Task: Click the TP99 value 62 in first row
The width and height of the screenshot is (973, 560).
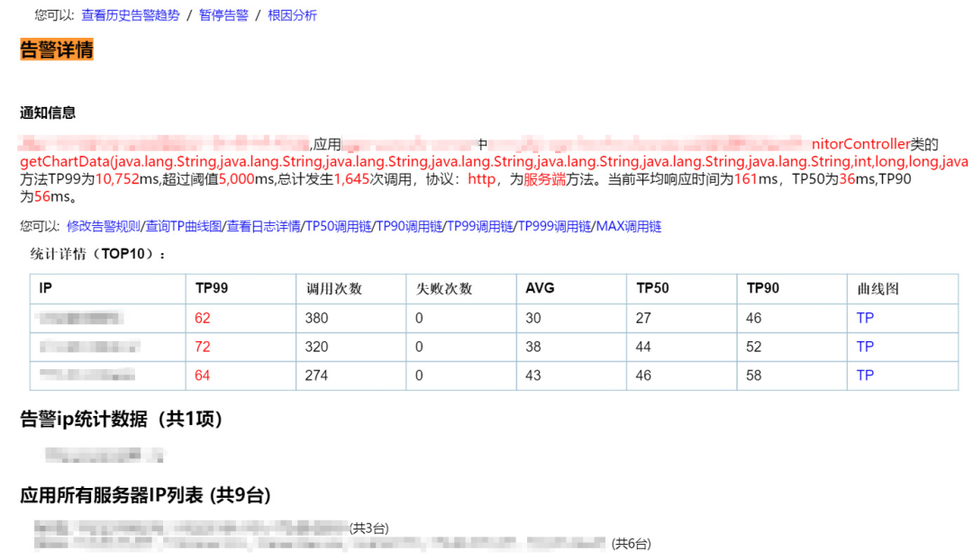Action: click(204, 318)
